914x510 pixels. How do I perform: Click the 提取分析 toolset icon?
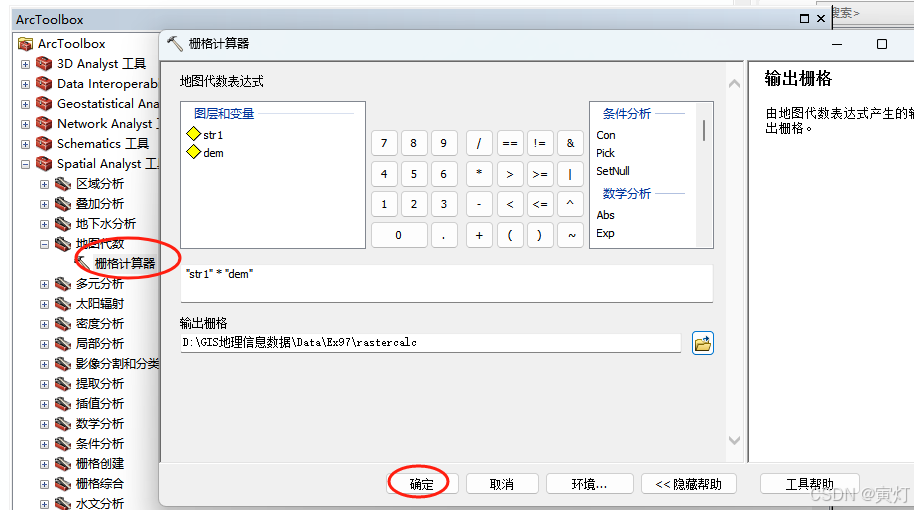(x=63, y=384)
